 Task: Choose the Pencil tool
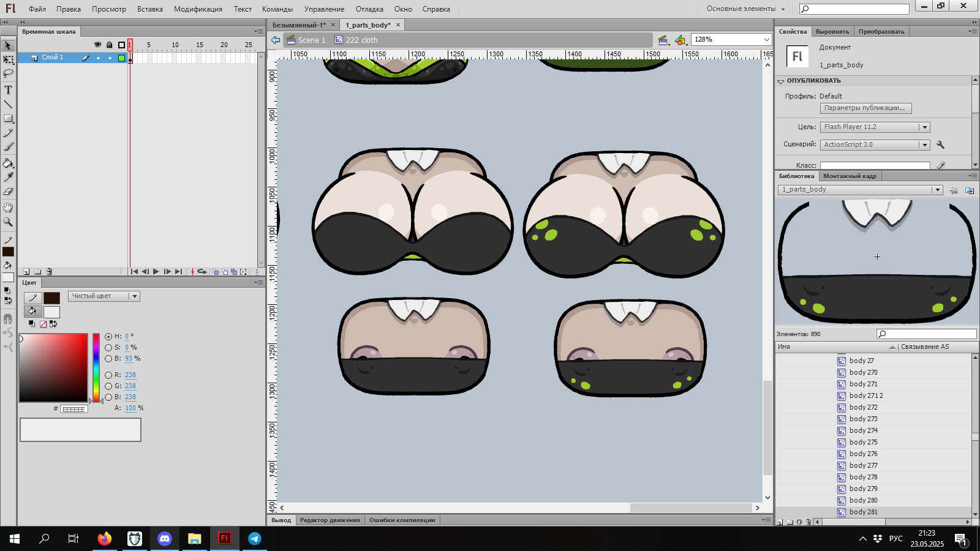point(8,133)
